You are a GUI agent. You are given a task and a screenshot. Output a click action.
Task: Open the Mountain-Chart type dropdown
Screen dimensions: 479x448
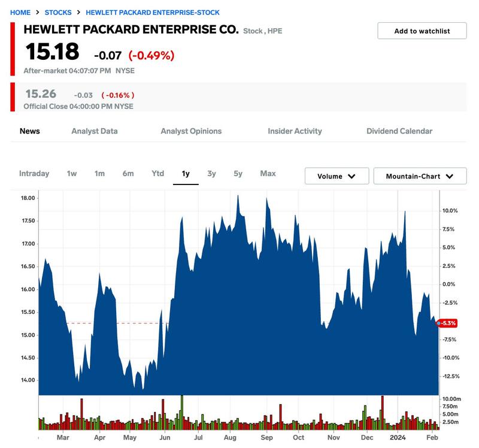pos(420,176)
